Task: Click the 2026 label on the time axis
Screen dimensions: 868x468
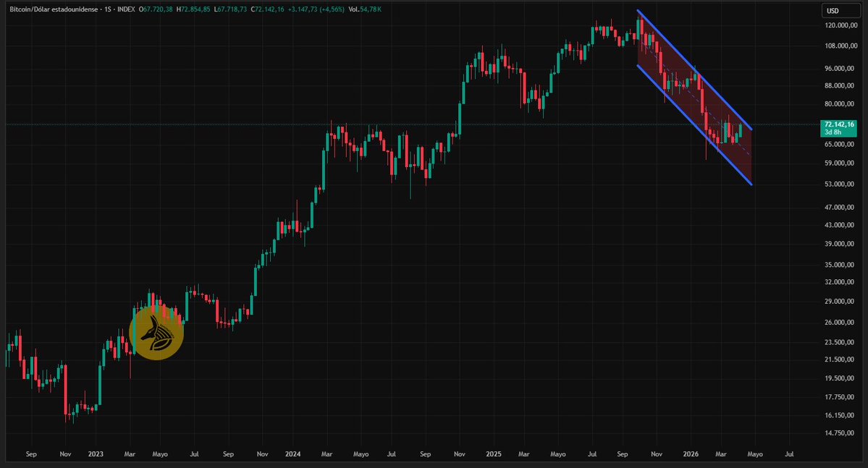Action: (x=691, y=454)
